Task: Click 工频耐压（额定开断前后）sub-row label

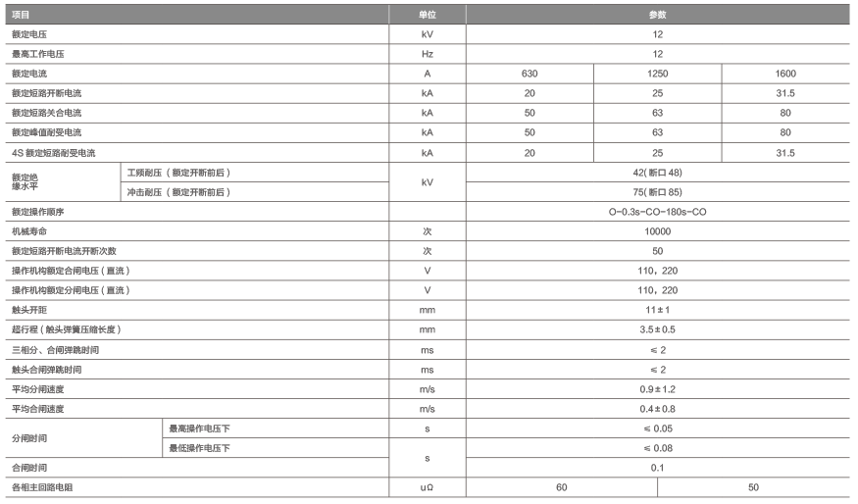Action: (x=178, y=173)
